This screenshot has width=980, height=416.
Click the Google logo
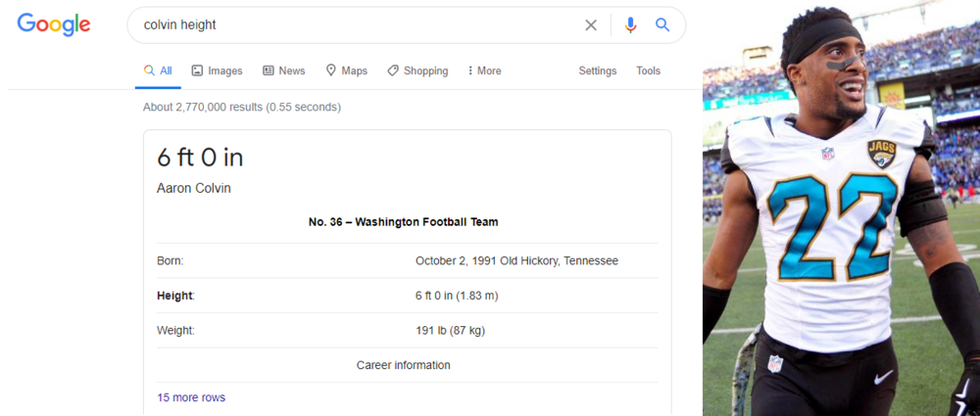tap(54, 25)
